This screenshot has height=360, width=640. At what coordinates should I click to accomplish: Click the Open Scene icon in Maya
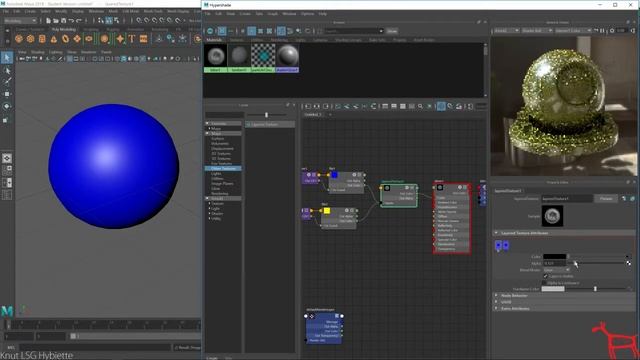[x=56, y=20]
